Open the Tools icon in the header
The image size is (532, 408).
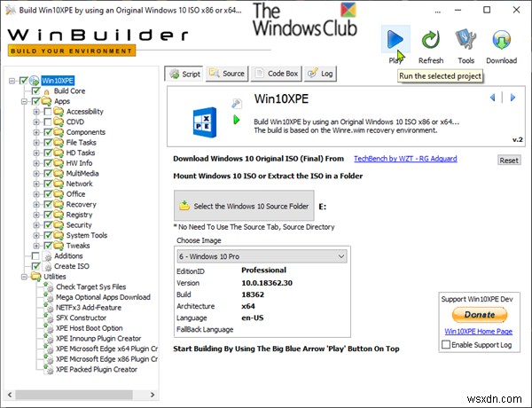coord(465,39)
